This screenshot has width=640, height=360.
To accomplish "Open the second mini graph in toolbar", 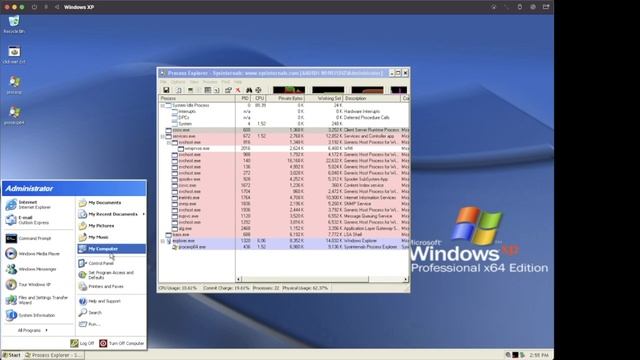I will (328, 90).
